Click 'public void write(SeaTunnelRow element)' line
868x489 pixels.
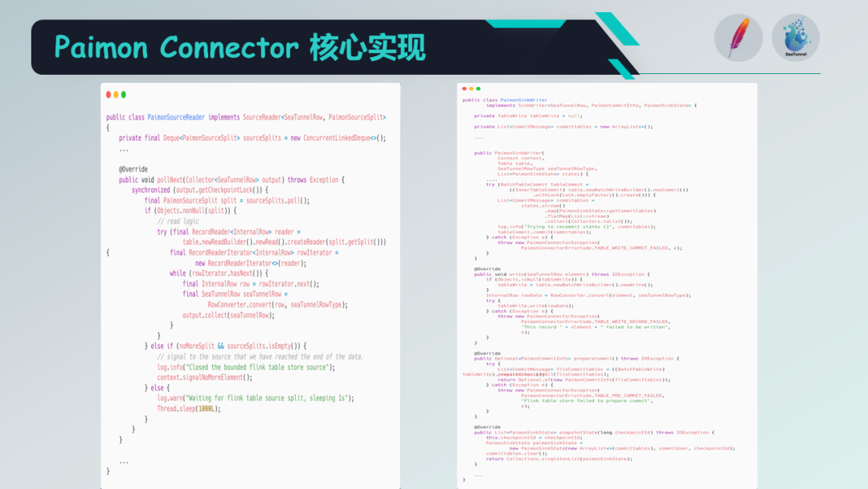point(562,274)
